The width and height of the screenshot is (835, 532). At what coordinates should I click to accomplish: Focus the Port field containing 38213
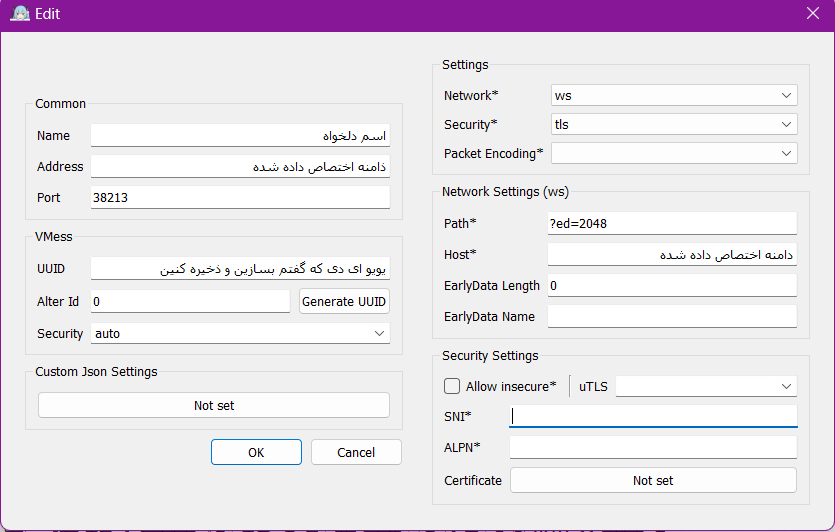pos(240,198)
